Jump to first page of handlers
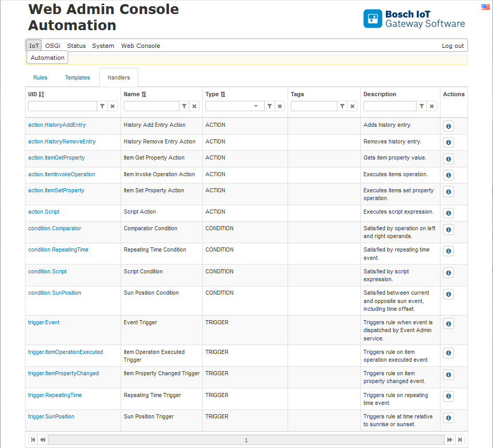Image resolution: width=493 pixels, height=448 pixels. tap(33, 440)
